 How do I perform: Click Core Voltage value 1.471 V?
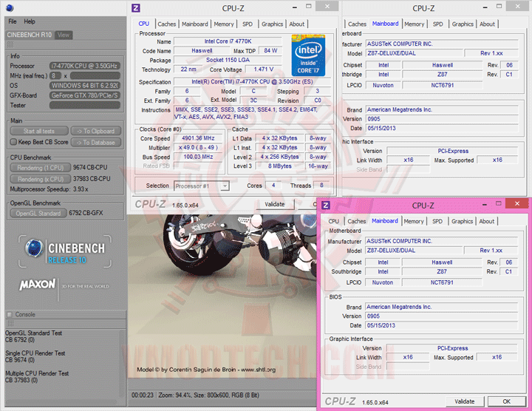pyautogui.click(x=264, y=69)
